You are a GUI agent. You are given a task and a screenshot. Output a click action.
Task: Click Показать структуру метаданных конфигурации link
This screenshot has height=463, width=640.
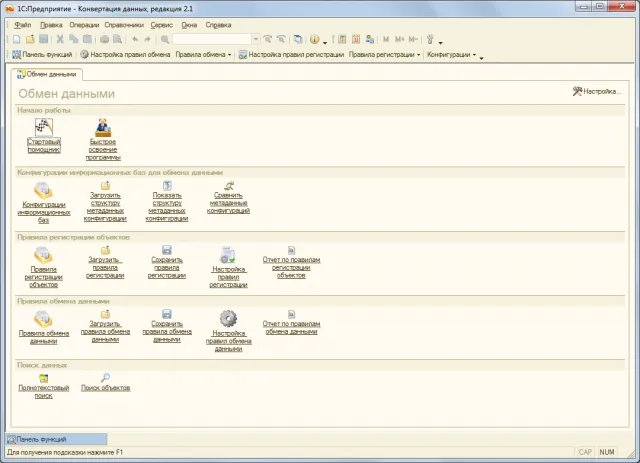(167, 207)
